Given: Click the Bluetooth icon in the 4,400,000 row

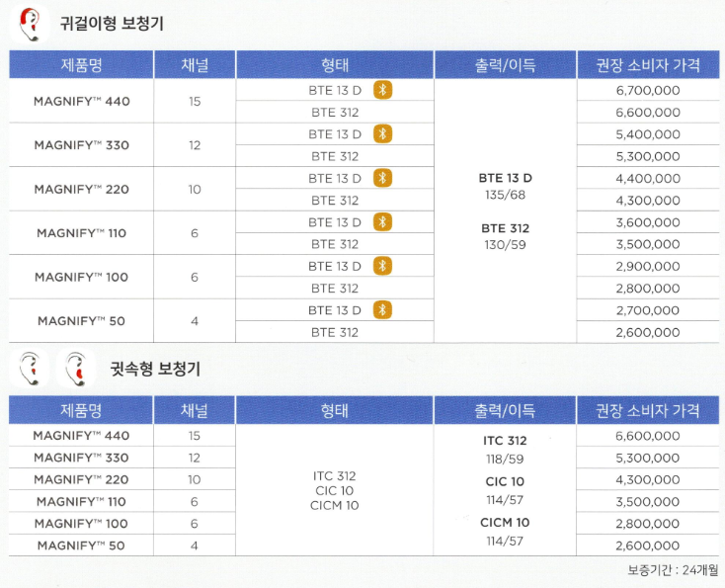Looking at the screenshot, I should (383, 178).
